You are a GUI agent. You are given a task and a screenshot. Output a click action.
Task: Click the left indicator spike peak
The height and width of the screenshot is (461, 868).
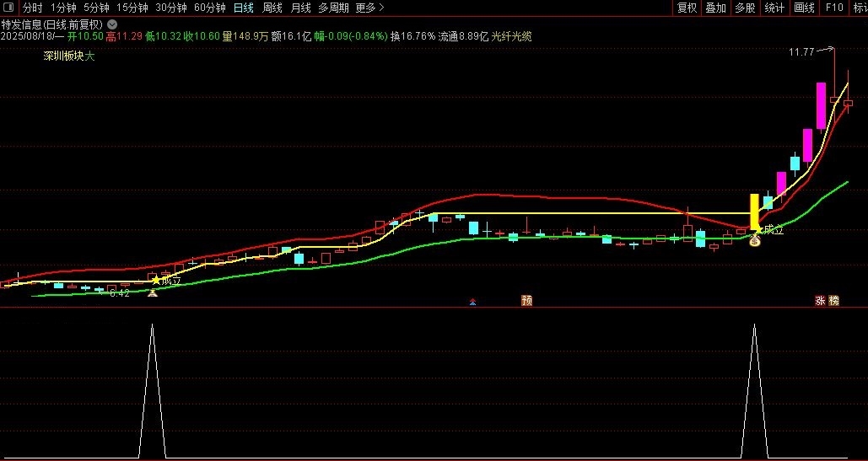[152, 326]
